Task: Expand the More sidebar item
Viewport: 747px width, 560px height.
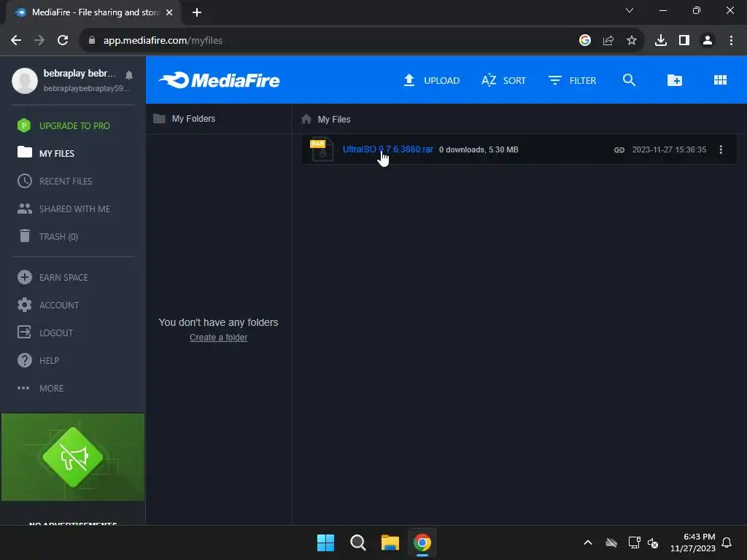Action: [x=41, y=388]
